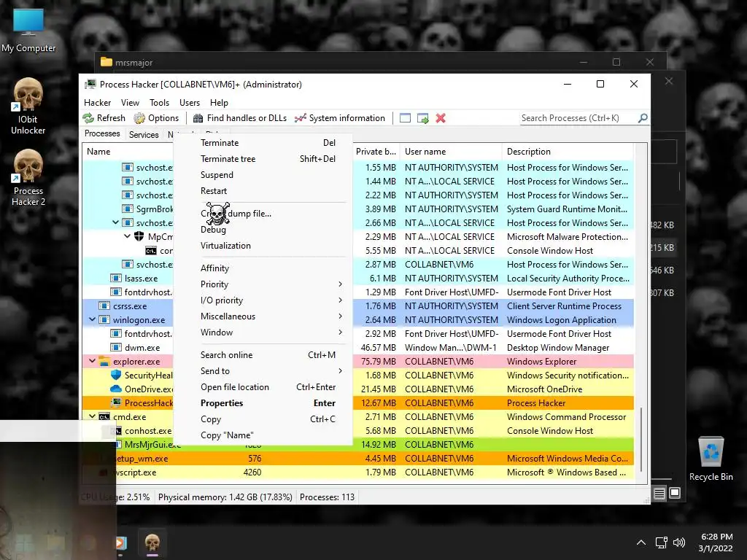Click the search magnifier icon
This screenshot has width=747, height=560.
tap(643, 117)
